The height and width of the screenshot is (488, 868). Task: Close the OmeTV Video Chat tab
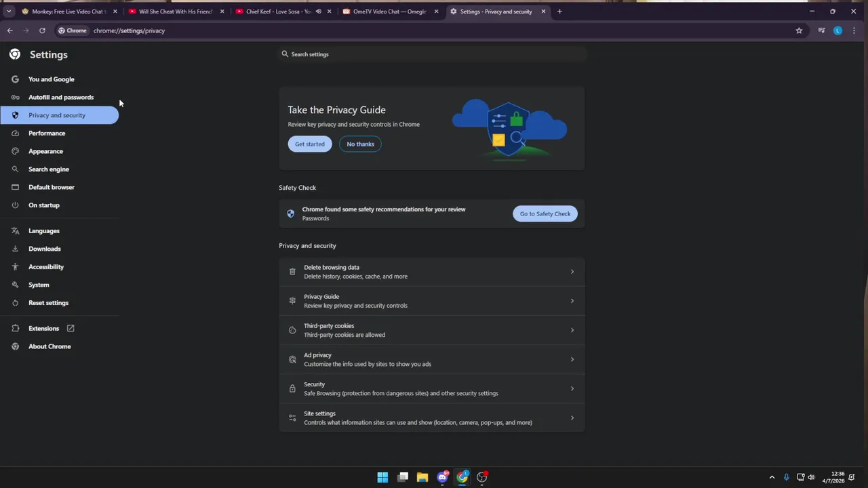point(436,12)
